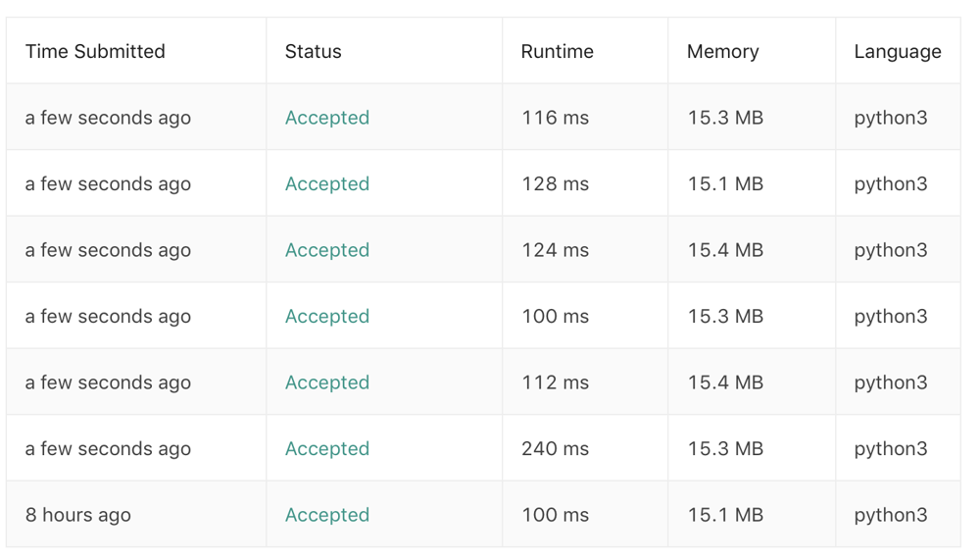Click the Time Submitted column header
The width and height of the screenshot is (980, 560).
(95, 51)
